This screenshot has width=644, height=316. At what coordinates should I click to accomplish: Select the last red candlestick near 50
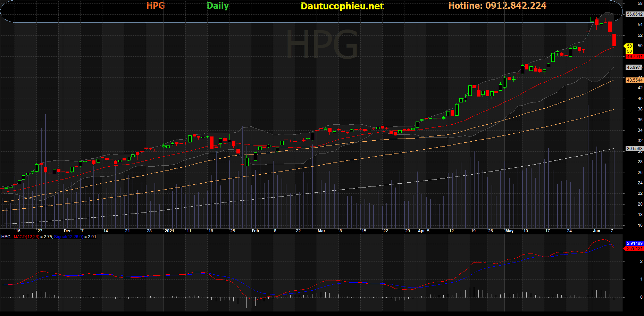614,40
